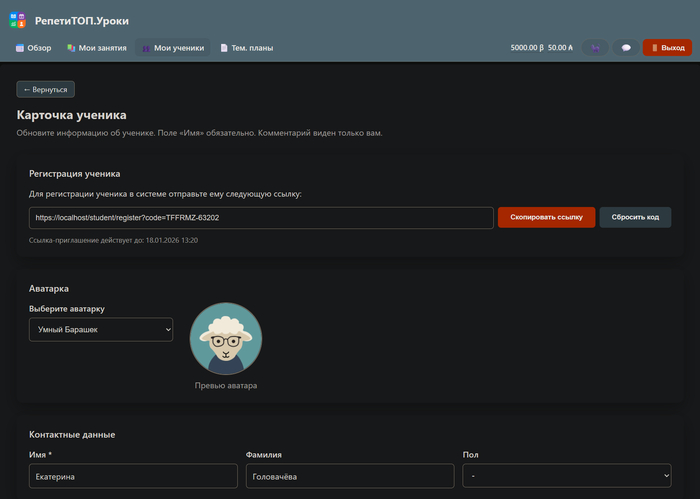
Task: Click the РепетиТОП.Уроки title text
Action: (82, 21)
